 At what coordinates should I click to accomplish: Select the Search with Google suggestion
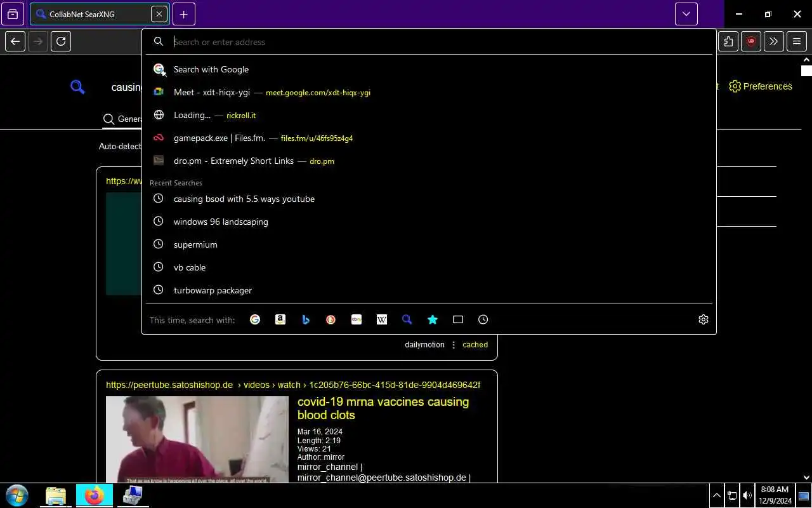[429, 69]
